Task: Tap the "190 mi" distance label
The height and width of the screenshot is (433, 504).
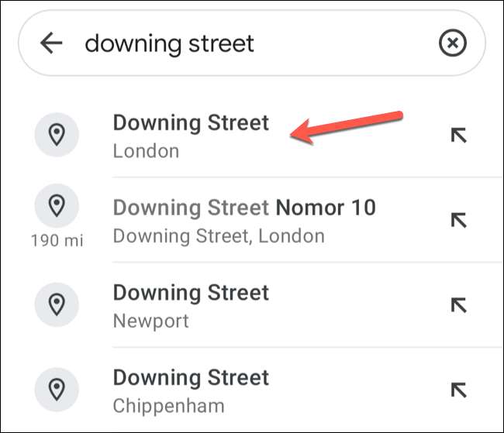Action: [x=57, y=241]
